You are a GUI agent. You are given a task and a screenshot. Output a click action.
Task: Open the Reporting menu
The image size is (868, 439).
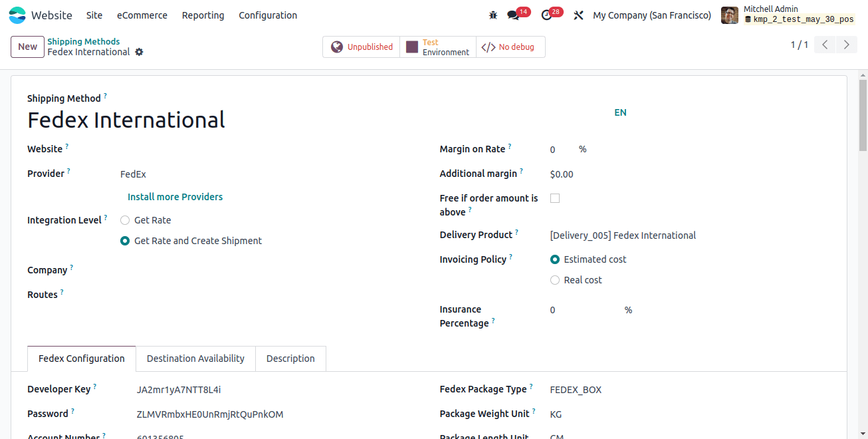pyautogui.click(x=203, y=15)
